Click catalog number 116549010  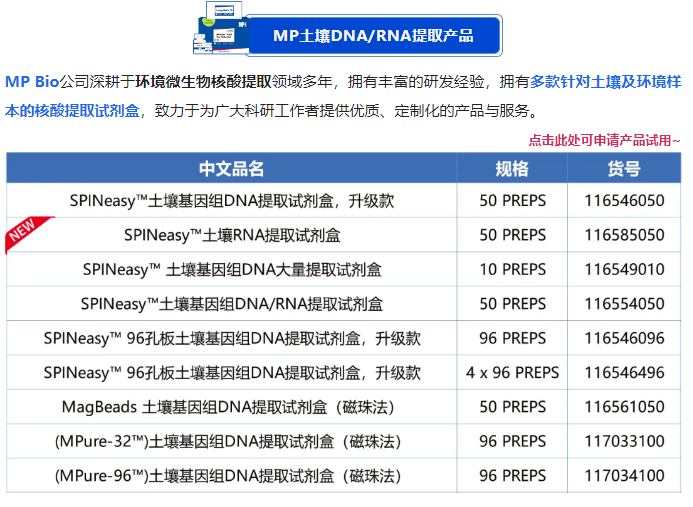(x=624, y=270)
